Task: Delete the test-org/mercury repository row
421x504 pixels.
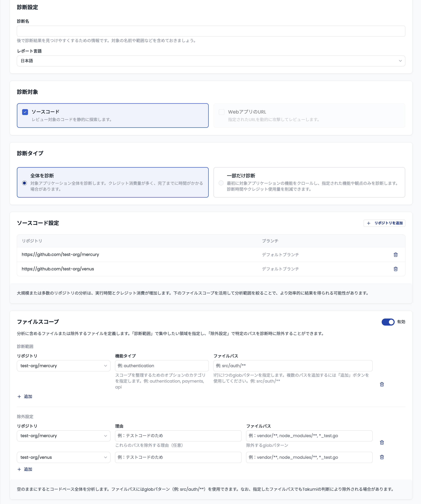Action: click(396, 255)
